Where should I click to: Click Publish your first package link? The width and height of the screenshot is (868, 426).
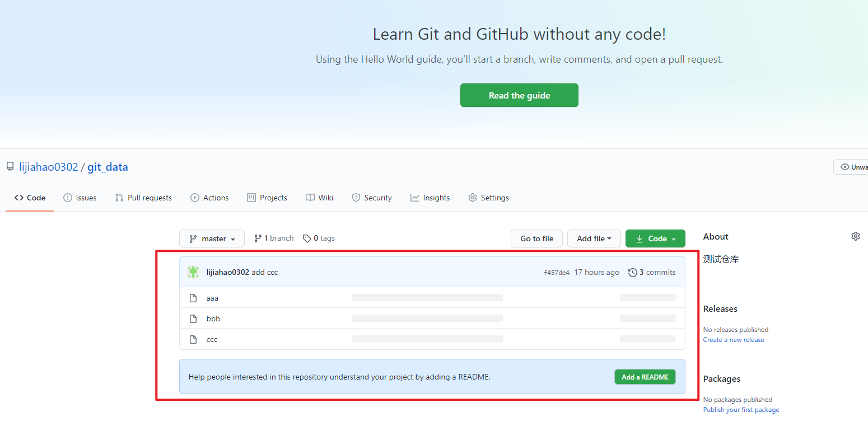(x=741, y=410)
